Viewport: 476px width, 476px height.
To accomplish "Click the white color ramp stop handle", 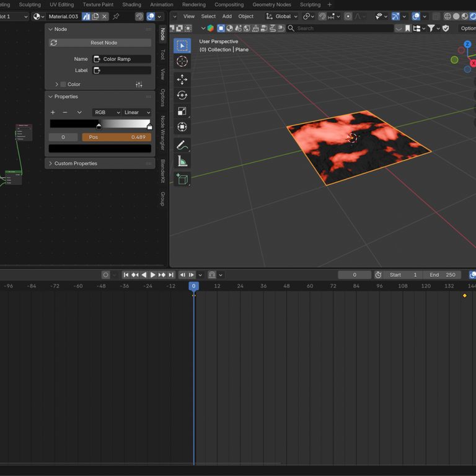I will point(149,126).
